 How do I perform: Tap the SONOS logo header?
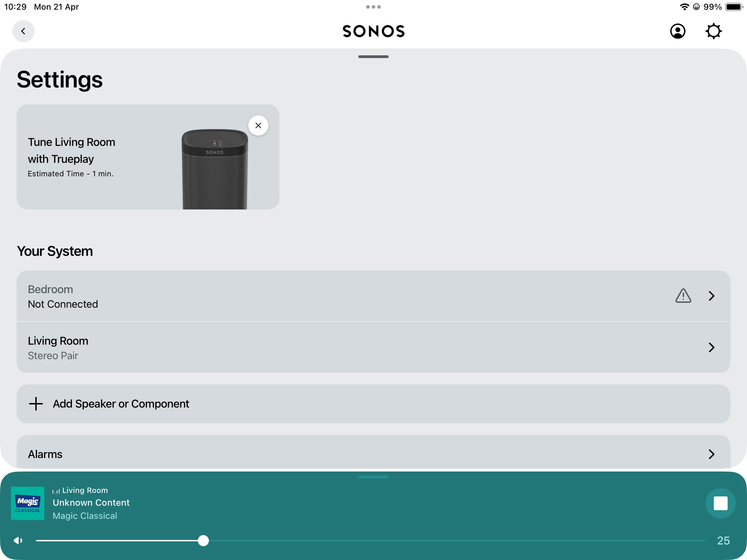(373, 31)
